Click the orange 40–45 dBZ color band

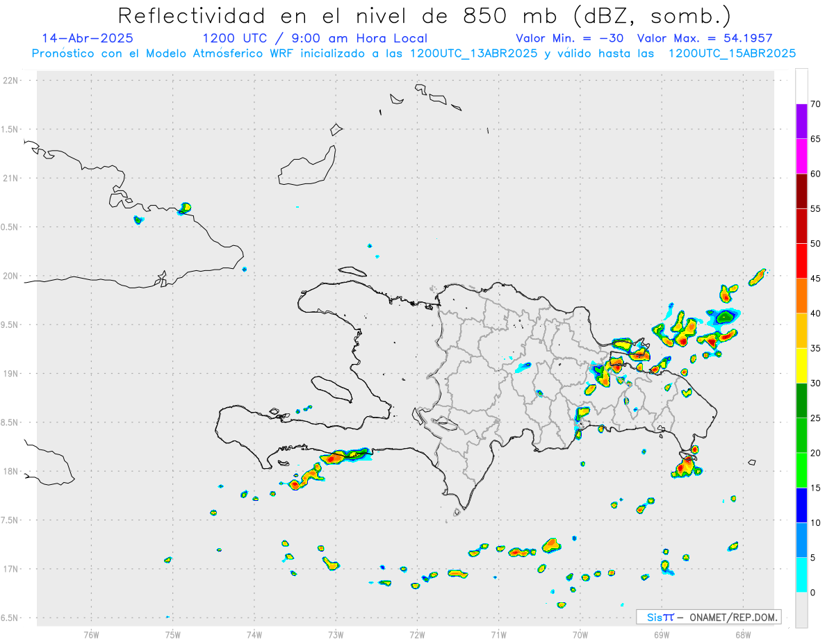click(x=801, y=296)
